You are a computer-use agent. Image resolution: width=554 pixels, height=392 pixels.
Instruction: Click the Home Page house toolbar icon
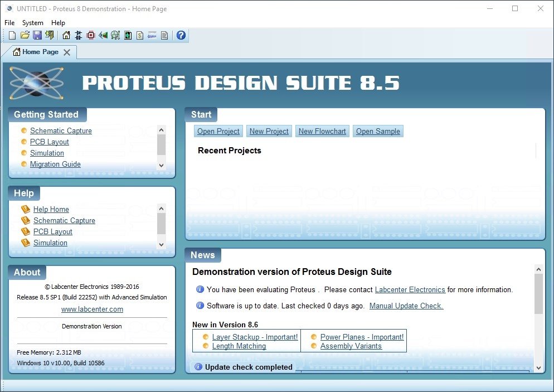point(66,35)
